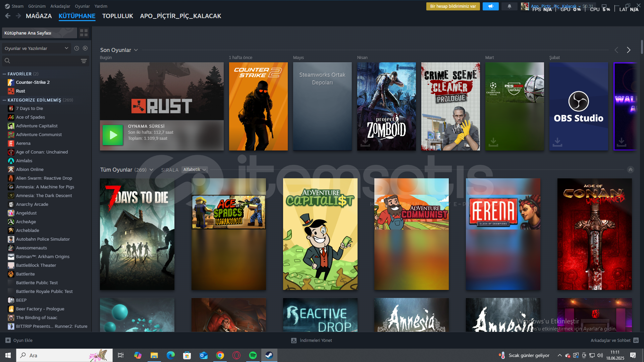Open the notifications bell
644x362 pixels.
pyautogui.click(x=509, y=6)
